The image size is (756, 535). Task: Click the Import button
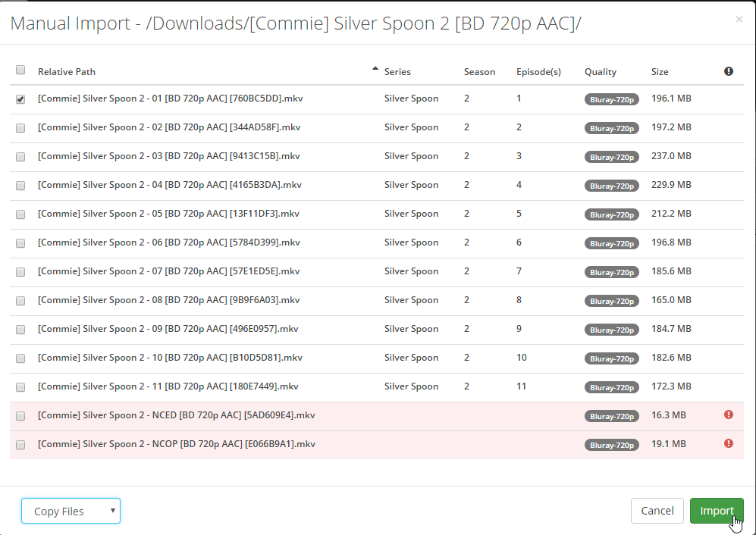tap(717, 510)
